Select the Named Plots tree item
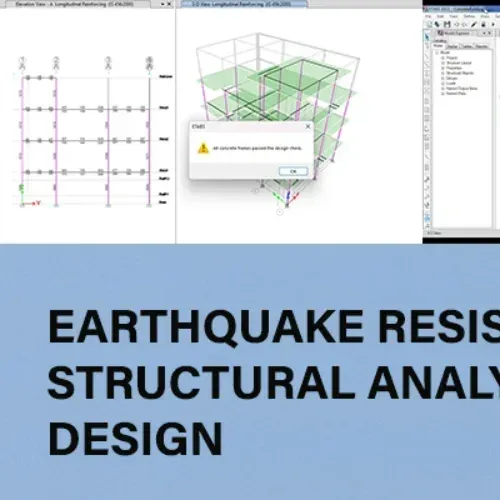 (x=456, y=93)
